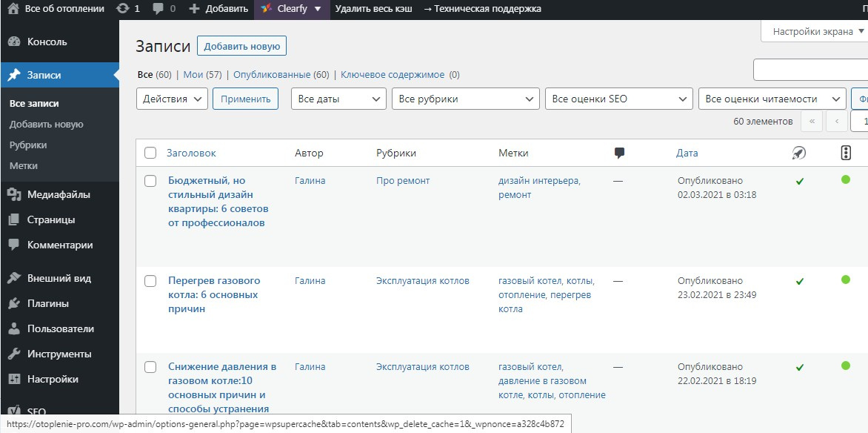The width and height of the screenshot is (868, 433).
Task: Open the Clearfy menu in admin bar
Action: [x=293, y=9]
